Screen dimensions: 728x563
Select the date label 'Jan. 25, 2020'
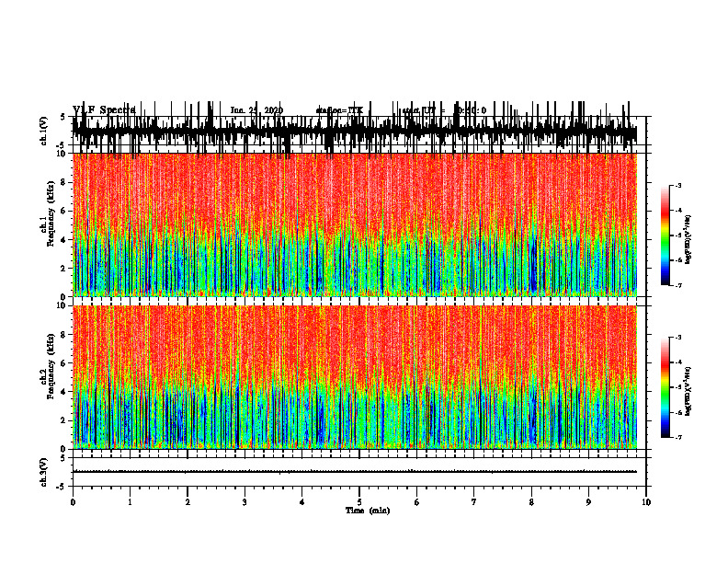click(x=256, y=110)
